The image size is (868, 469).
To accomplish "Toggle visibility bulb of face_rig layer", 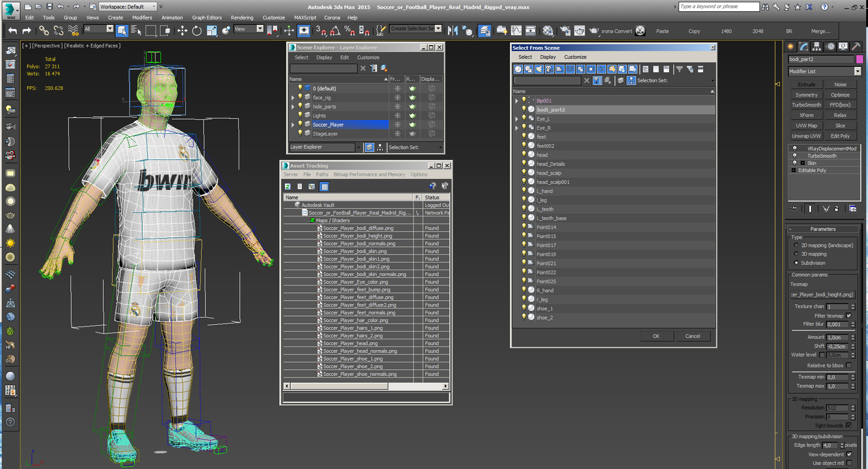I will pos(300,97).
